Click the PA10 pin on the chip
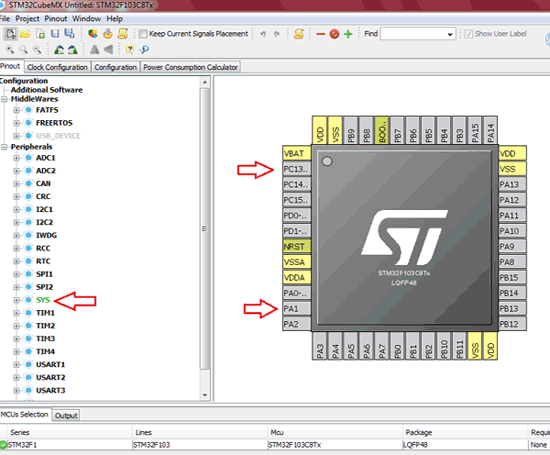 (x=512, y=231)
